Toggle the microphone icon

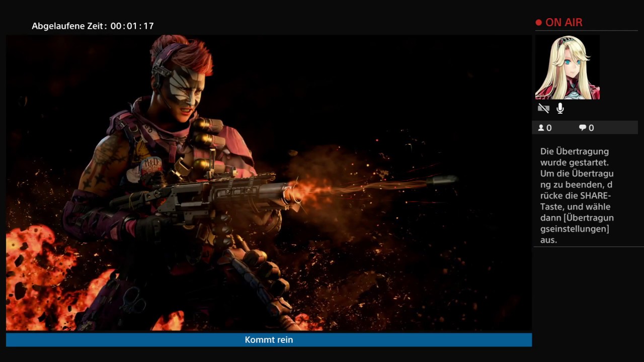click(560, 108)
